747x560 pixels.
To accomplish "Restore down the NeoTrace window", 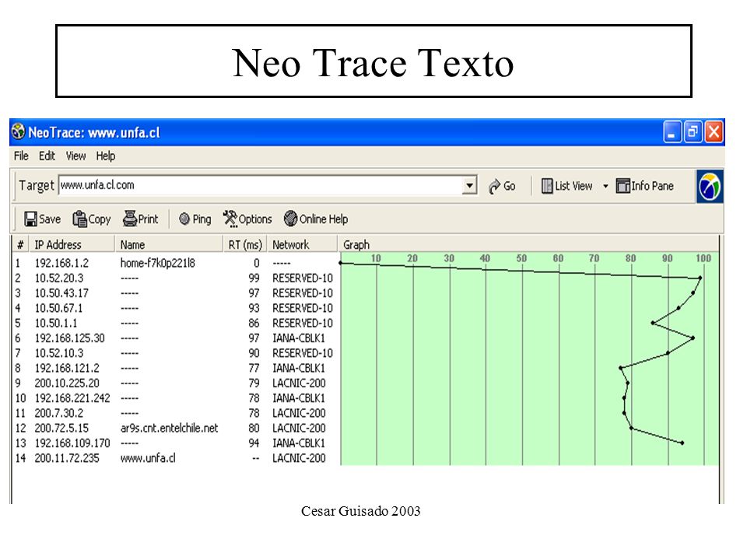I will 693,132.
